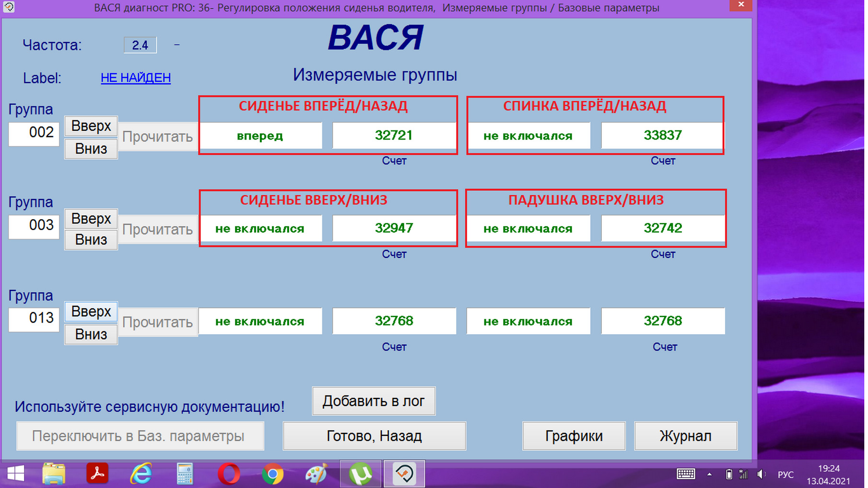
Task: Select the вперед status value
Action: pos(260,136)
